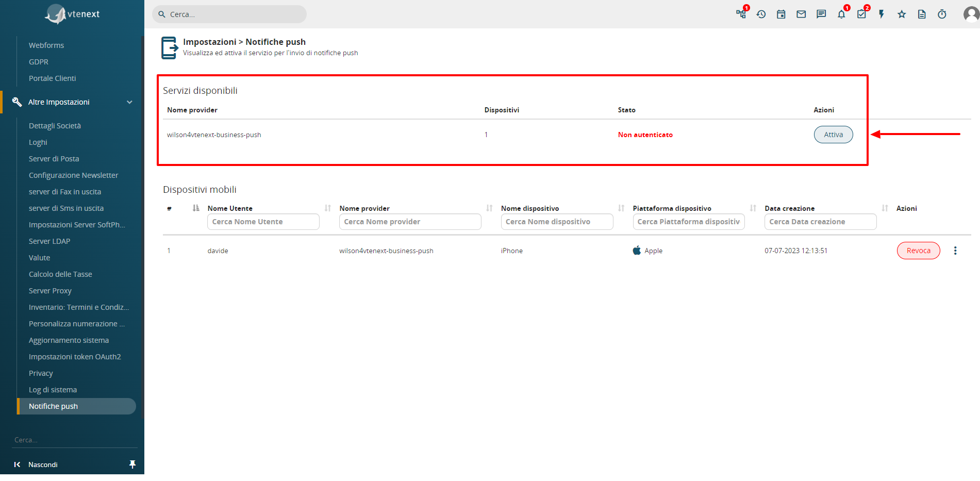The image size is (980, 481).
Task: Open Log di sistema in sidebar
Action: [x=53, y=390]
